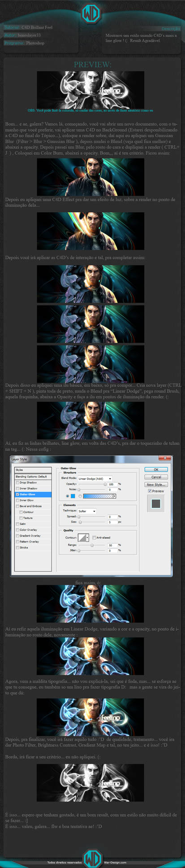Click the 'PREVIEW:' heading text
The width and height of the screenshot is (185, 868).
click(92, 65)
